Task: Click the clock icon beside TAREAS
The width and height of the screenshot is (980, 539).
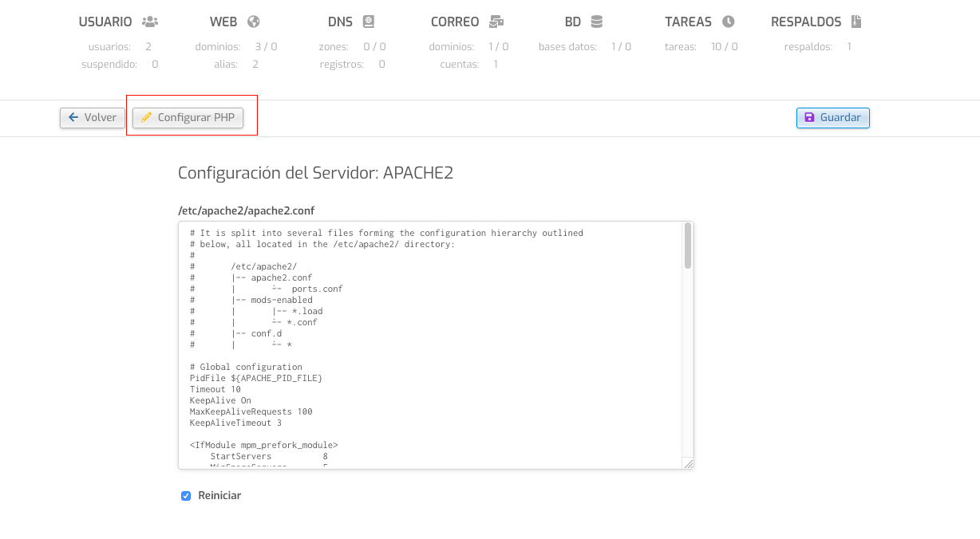Action: coord(728,22)
